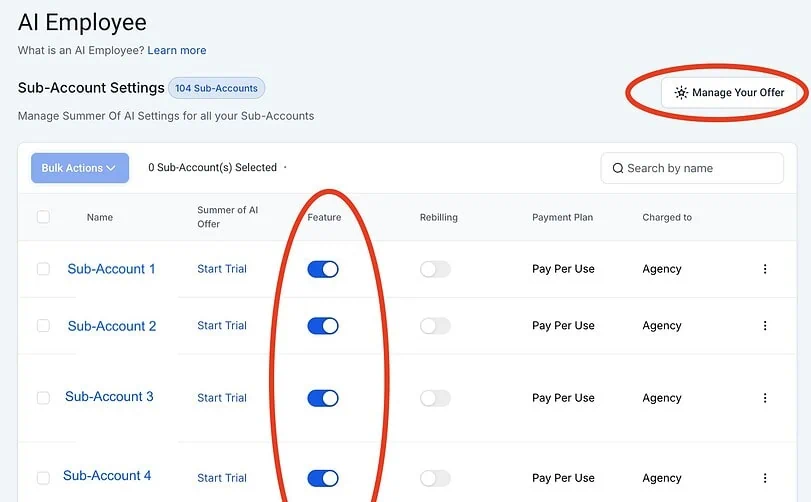Image resolution: width=811 pixels, height=502 pixels.
Task: Open the Sub-Account 4 name link
Action: pos(107,476)
